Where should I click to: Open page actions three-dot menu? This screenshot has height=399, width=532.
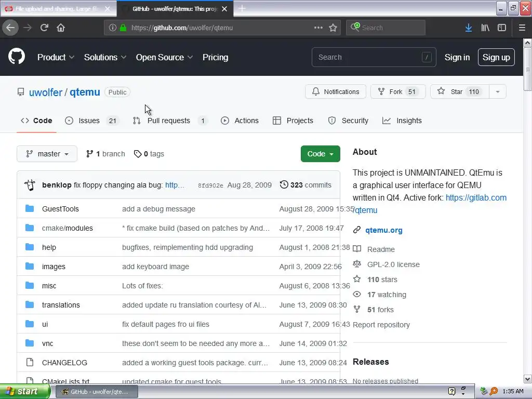(x=318, y=28)
